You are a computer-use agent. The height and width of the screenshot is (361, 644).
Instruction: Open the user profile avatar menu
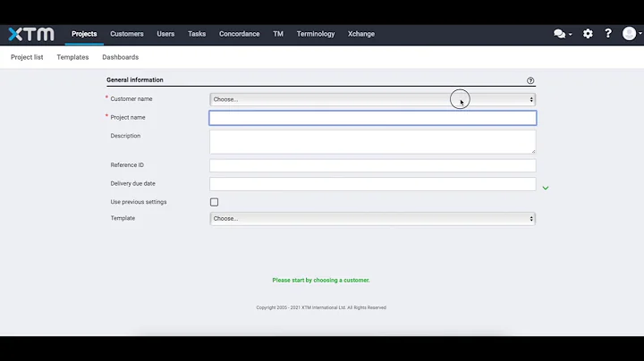pyautogui.click(x=629, y=34)
